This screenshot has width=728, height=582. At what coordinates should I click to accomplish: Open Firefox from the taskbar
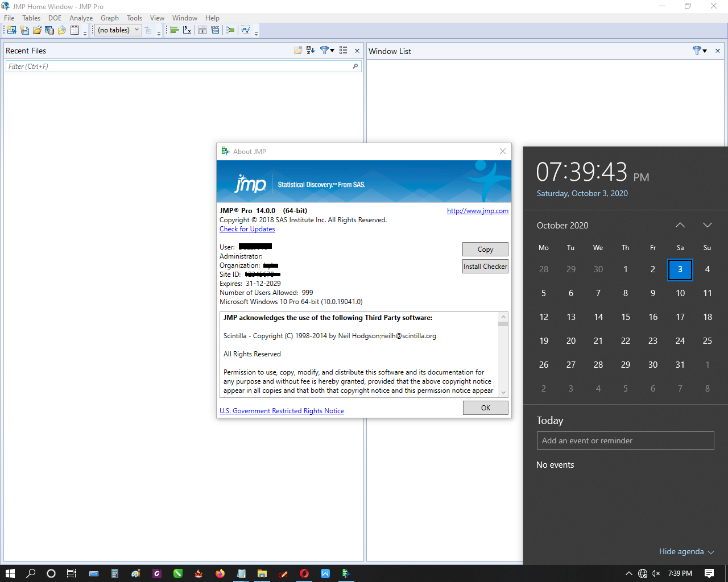[x=220, y=573]
